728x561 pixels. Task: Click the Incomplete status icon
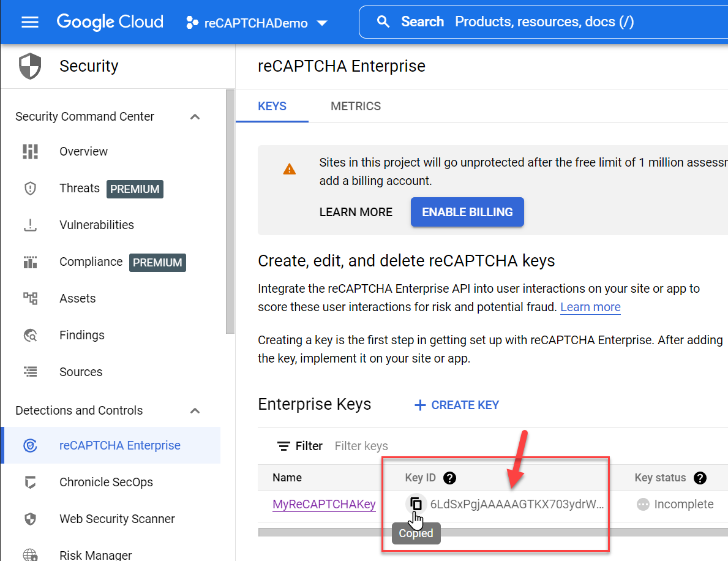(x=642, y=504)
